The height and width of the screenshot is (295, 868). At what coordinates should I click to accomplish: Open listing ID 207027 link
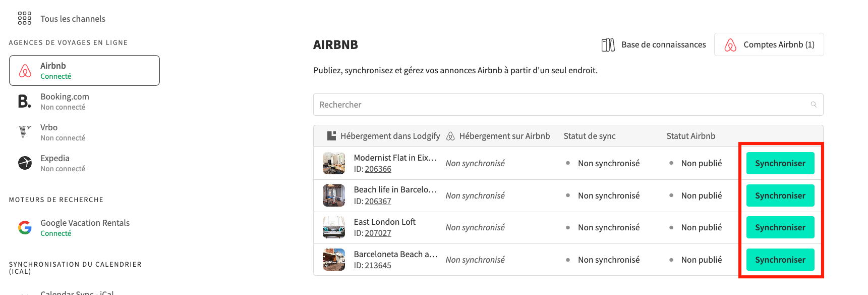(378, 233)
